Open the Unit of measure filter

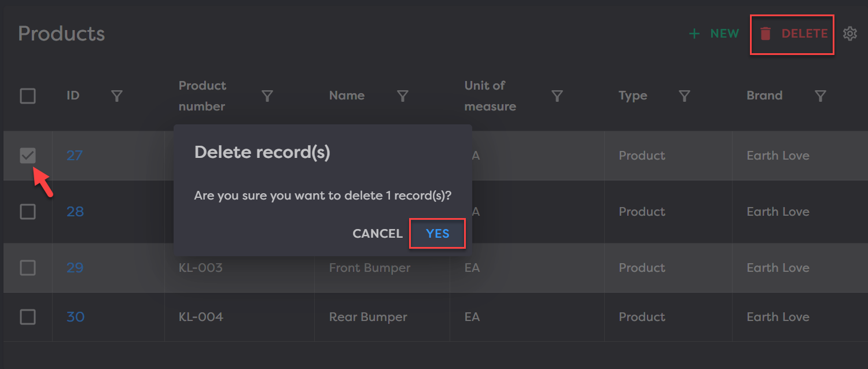click(x=557, y=96)
